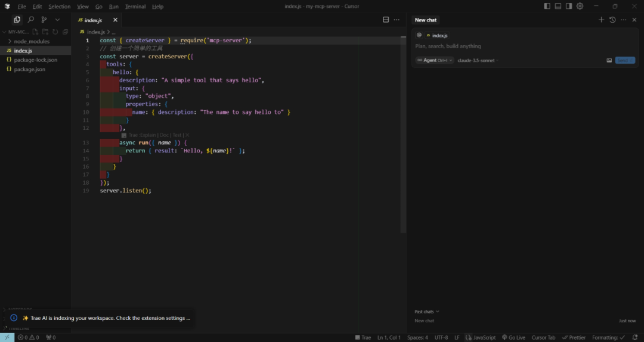This screenshot has width=644, height=342.
Task: Collapse all folders in explorer
Action: (66, 32)
